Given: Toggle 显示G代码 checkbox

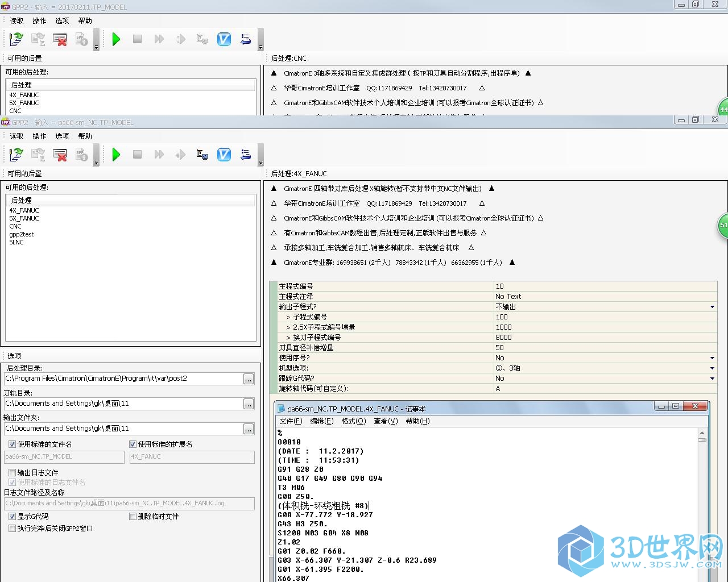Looking at the screenshot, I should tap(12, 517).
